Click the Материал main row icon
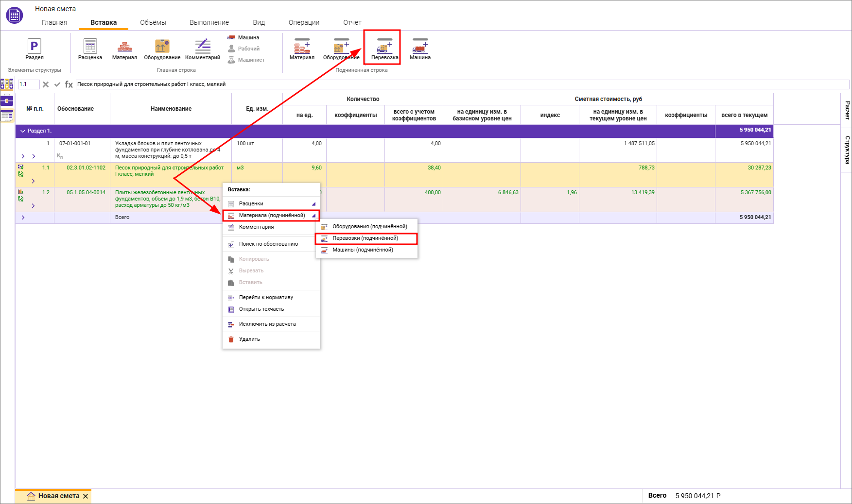 (124, 47)
